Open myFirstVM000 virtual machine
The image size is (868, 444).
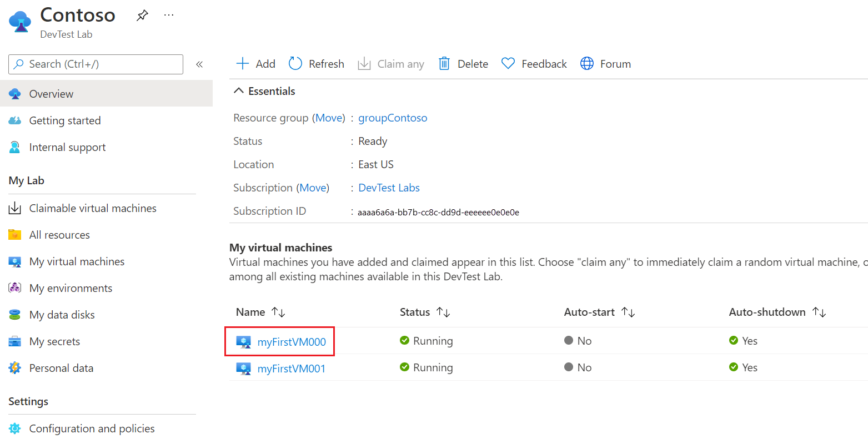(x=292, y=342)
